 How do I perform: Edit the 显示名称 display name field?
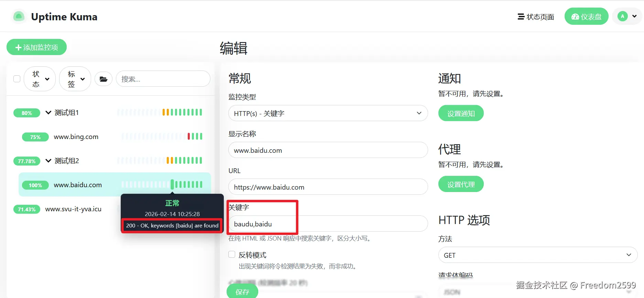point(328,150)
